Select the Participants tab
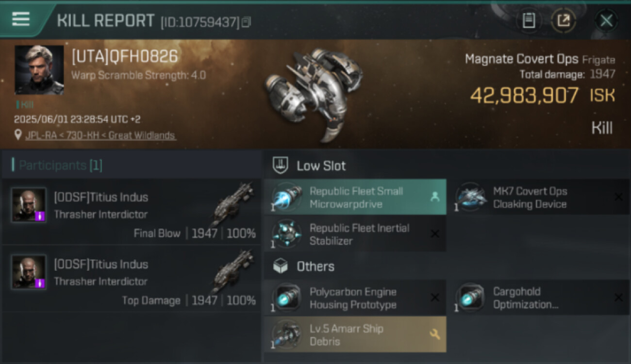Image resolution: width=631 pixels, height=364 pixels. point(57,165)
